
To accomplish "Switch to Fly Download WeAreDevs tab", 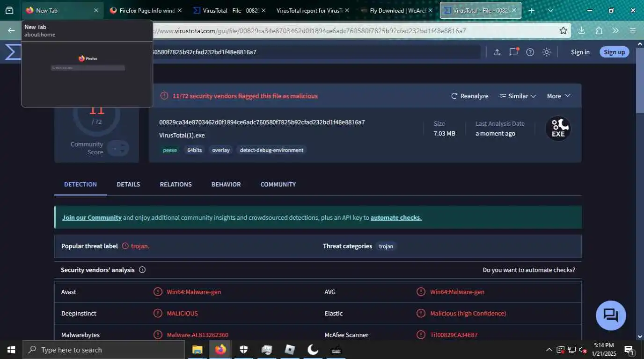I will pyautogui.click(x=396, y=10).
